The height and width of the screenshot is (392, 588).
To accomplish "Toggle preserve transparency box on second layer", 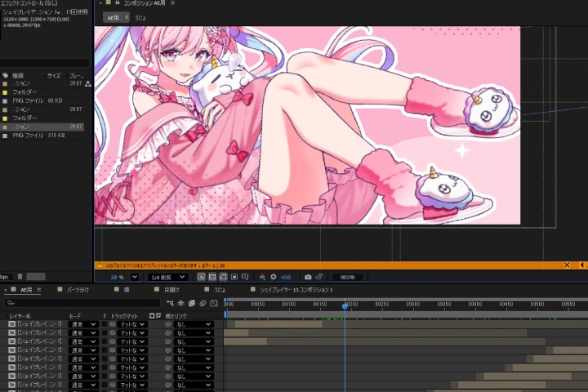I will point(105,332).
